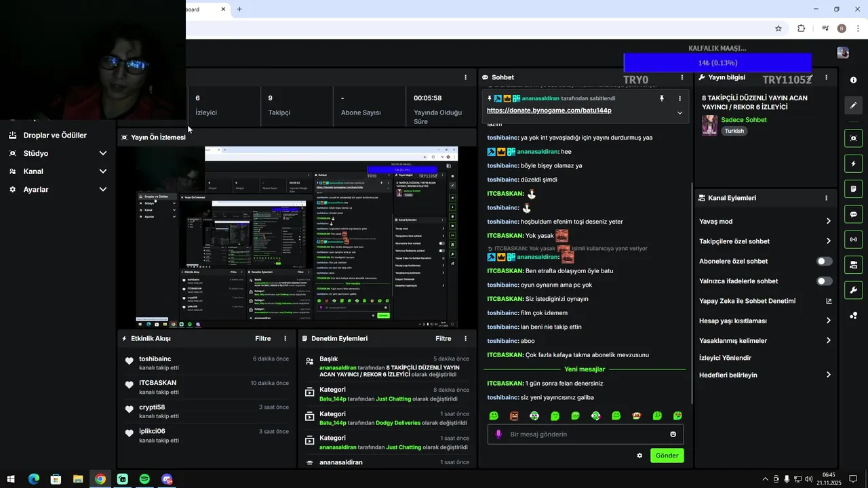
Task: Click the stream category cover image
Action: [x=709, y=125]
